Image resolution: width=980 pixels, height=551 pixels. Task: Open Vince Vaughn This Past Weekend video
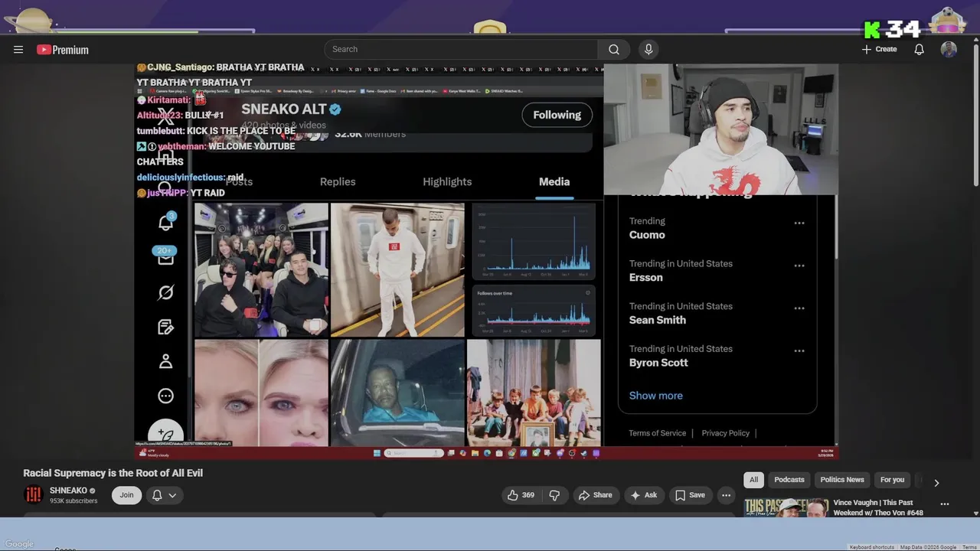pos(878,507)
